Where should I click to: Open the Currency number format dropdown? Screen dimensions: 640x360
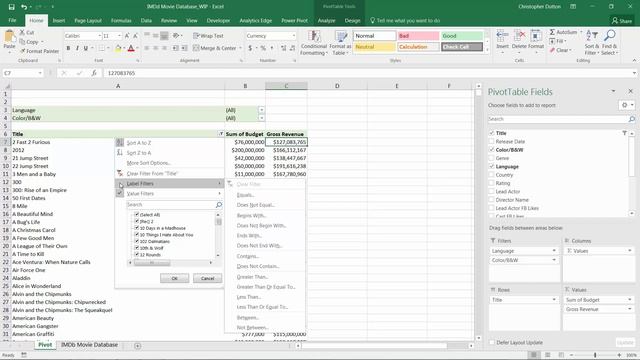(293, 36)
